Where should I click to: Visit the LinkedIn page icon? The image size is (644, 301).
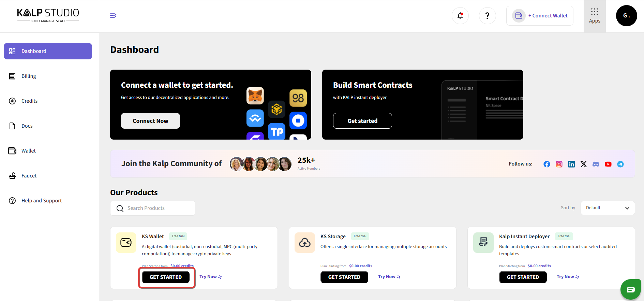pos(571,164)
